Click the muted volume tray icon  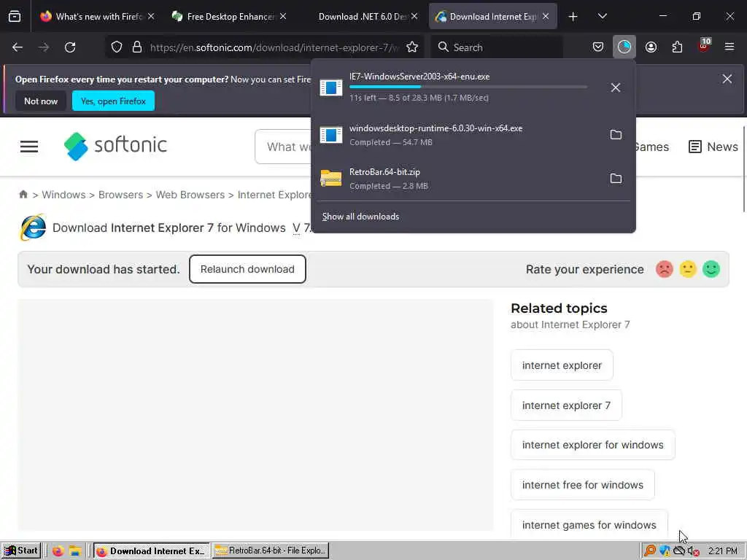pos(693,551)
